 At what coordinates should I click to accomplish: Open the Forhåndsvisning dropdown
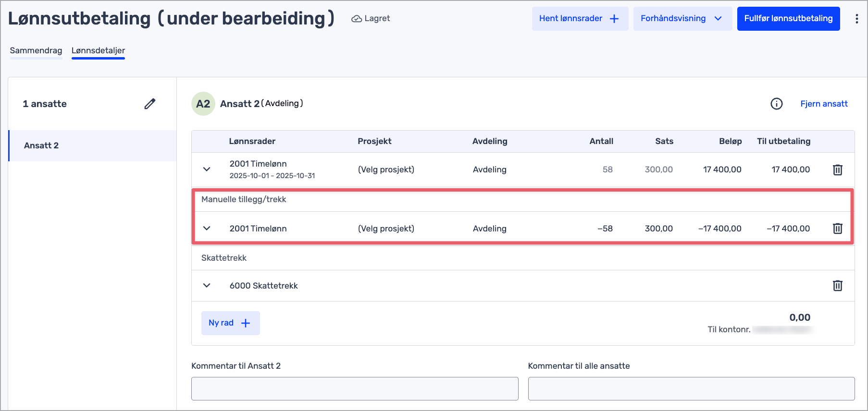click(682, 19)
